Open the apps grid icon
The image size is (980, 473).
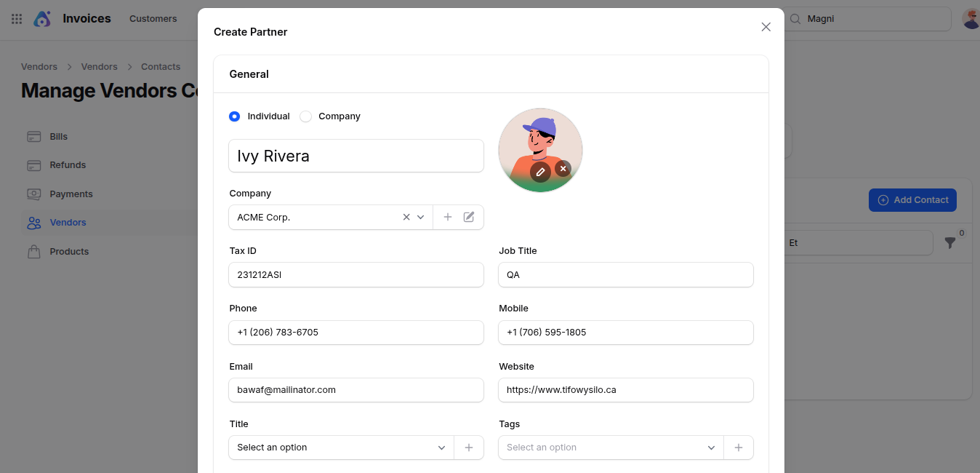click(x=16, y=19)
